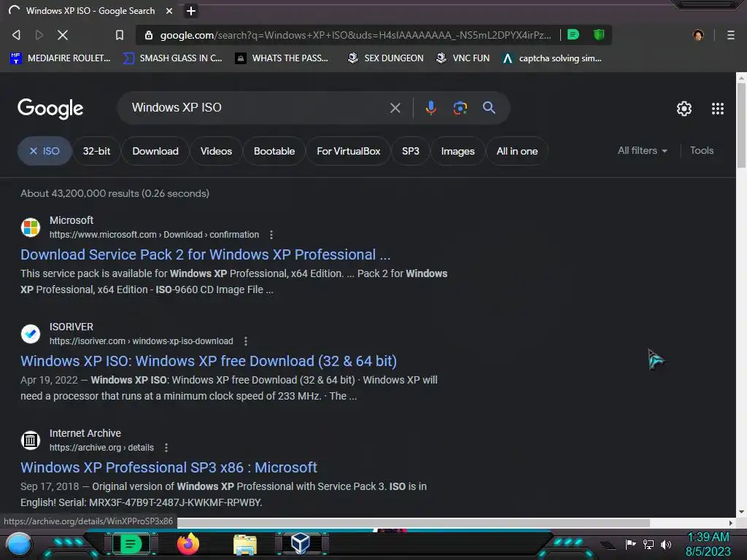Click the Microsoft favicon in first result
The width and height of the screenshot is (747, 560).
(31, 227)
